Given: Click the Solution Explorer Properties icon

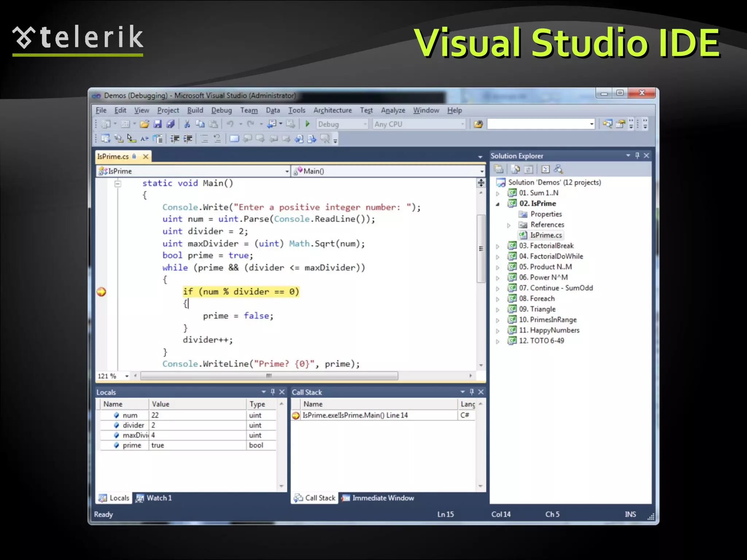Looking at the screenshot, I should (499, 170).
